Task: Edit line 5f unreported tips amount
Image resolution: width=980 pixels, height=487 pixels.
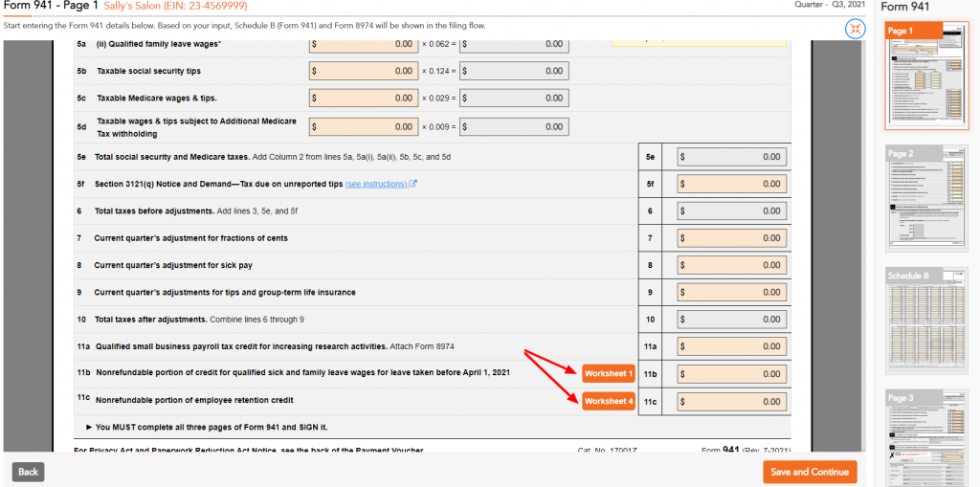Action: click(x=732, y=184)
